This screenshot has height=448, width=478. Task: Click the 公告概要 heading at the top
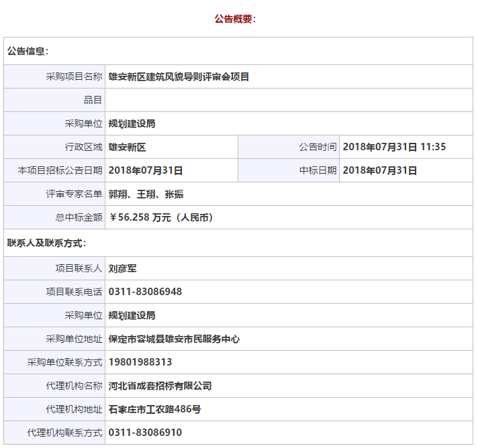(235, 19)
